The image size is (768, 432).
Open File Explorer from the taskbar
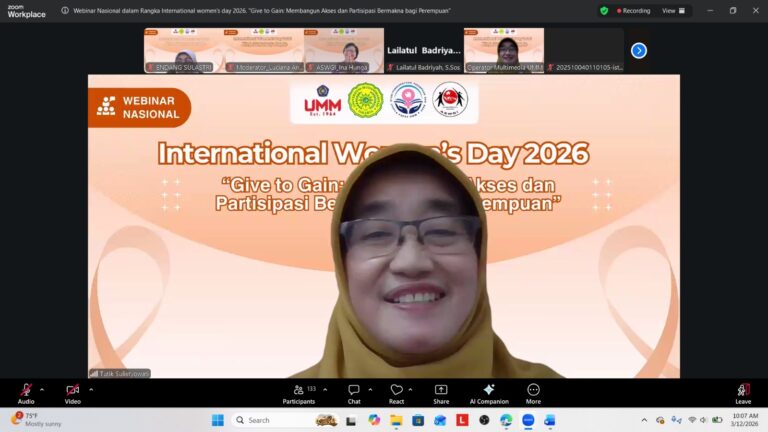click(x=396, y=420)
